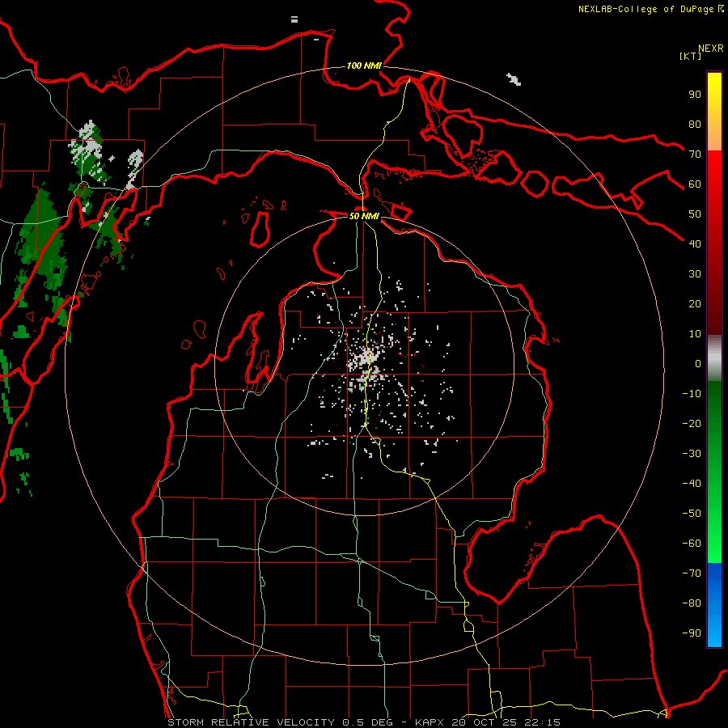Viewport: 728px width, 728px height.
Task: Pick the gray zero-velocity segment of the color bar
Action: (714, 358)
